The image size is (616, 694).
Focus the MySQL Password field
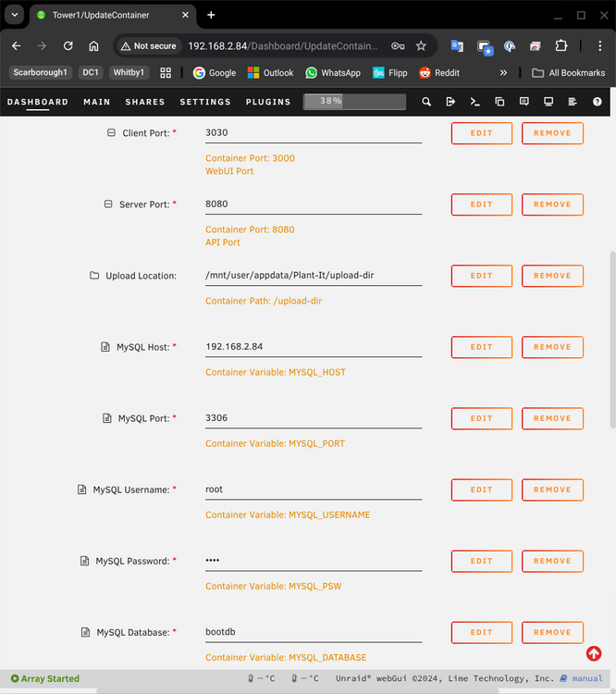(314, 561)
